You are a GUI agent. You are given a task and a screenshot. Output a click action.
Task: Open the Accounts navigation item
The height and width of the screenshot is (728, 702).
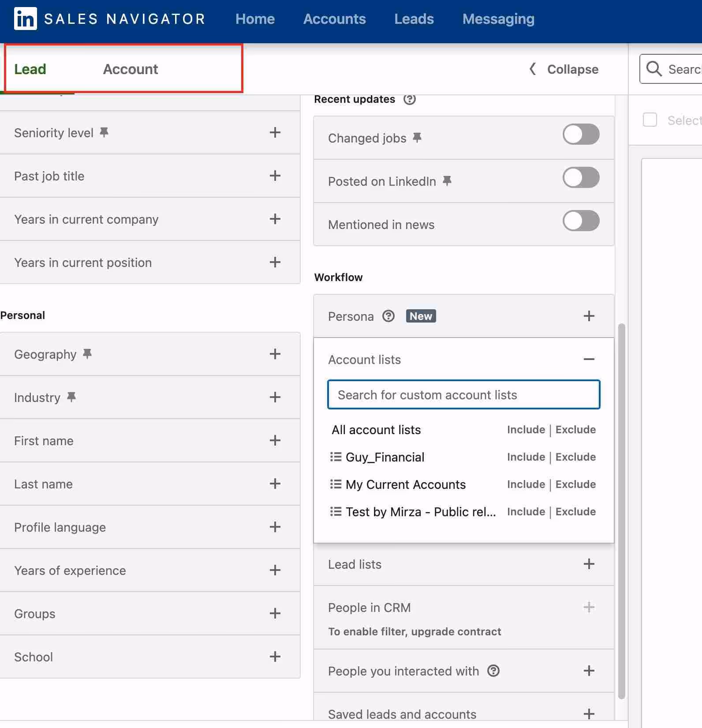coord(335,19)
